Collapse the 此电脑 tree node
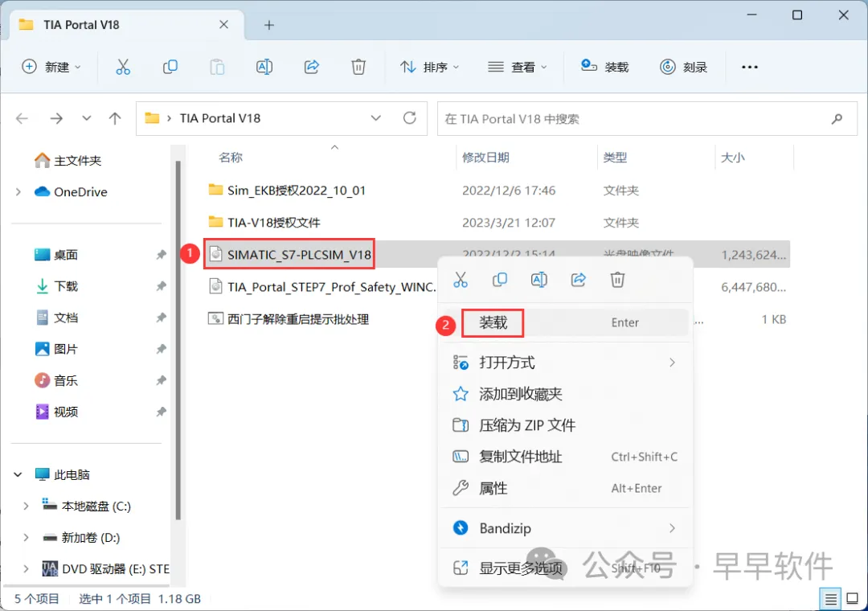This screenshot has height=611, width=868. tap(18, 474)
